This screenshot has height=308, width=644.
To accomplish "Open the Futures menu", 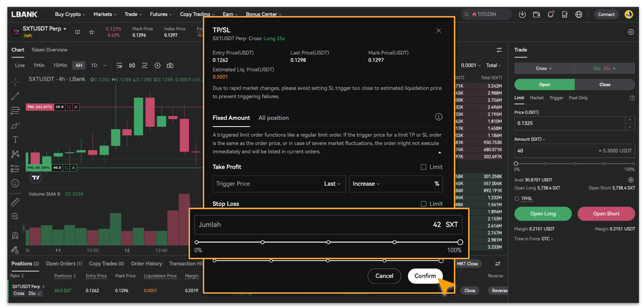I will pyautogui.click(x=161, y=14).
